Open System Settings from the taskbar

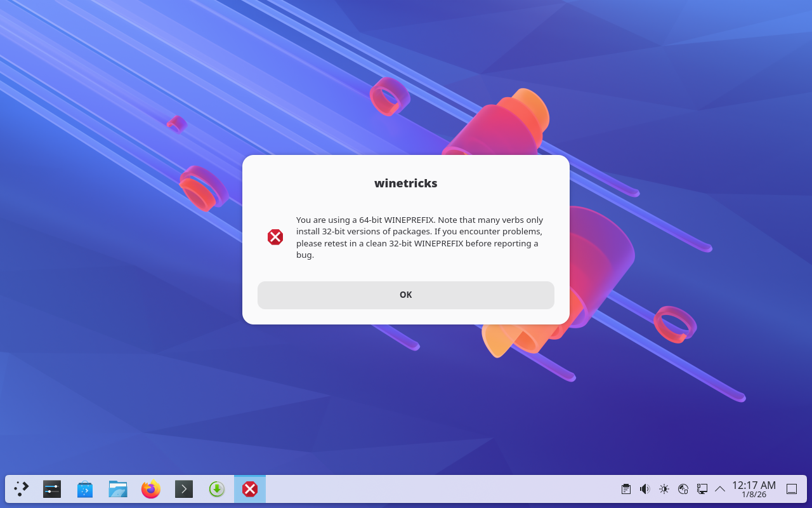52,489
